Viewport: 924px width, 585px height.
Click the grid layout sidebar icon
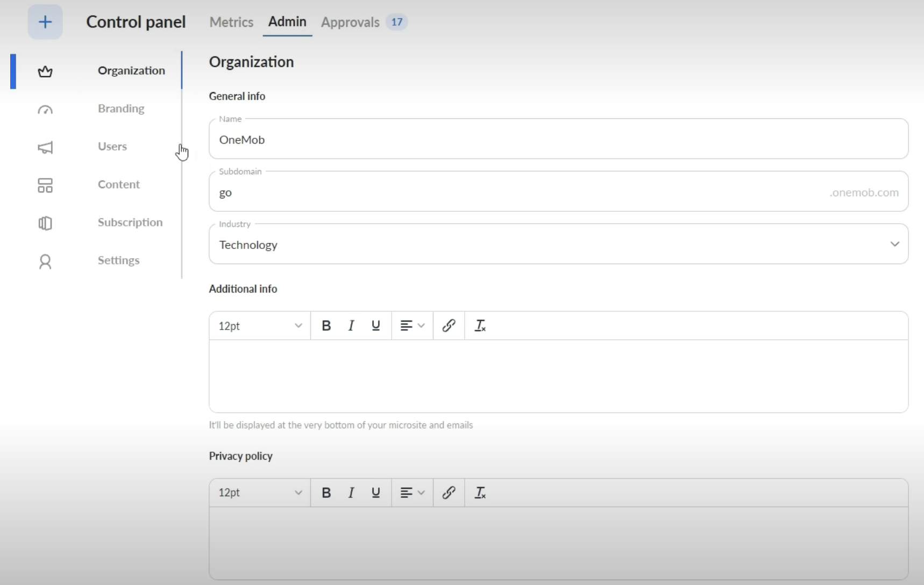[x=45, y=186]
